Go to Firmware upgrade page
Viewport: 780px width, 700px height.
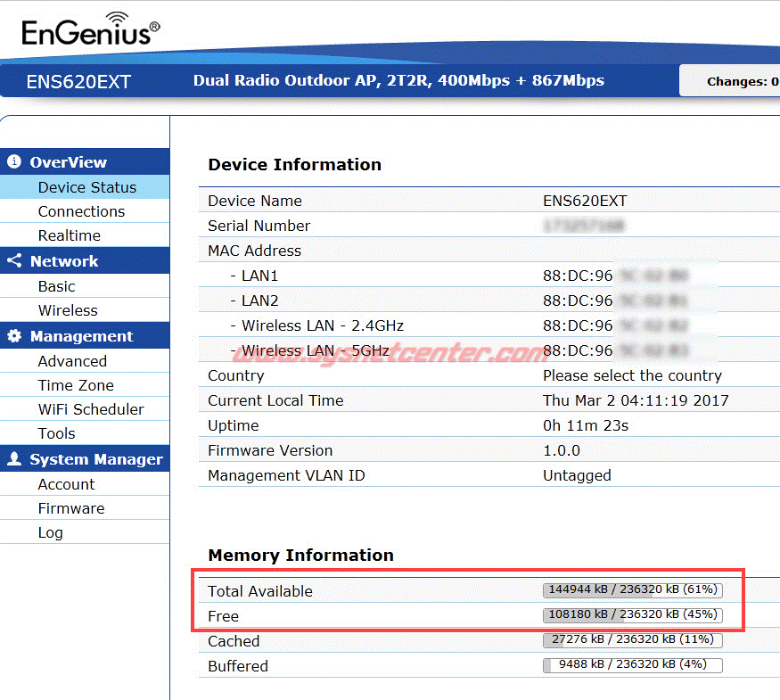click(71, 508)
